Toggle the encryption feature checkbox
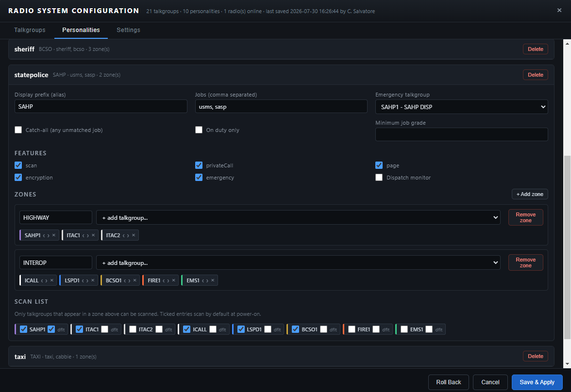571x392 pixels. tap(18, 177)
